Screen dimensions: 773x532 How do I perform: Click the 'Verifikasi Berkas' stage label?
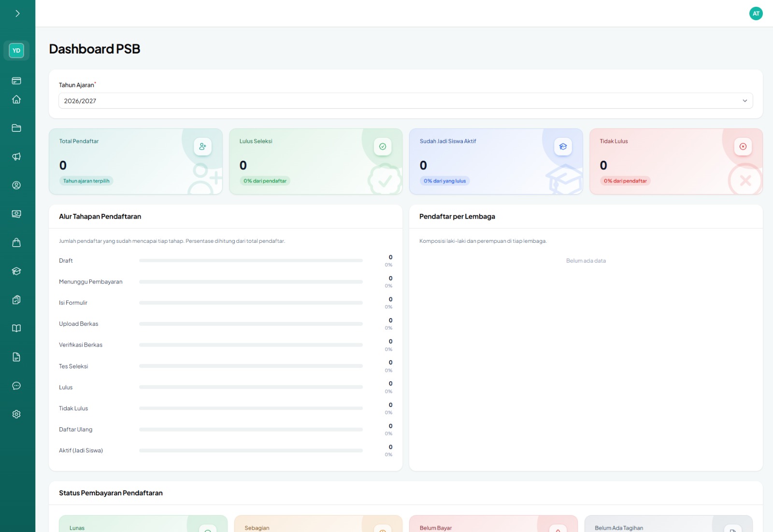tap(81, 345)
